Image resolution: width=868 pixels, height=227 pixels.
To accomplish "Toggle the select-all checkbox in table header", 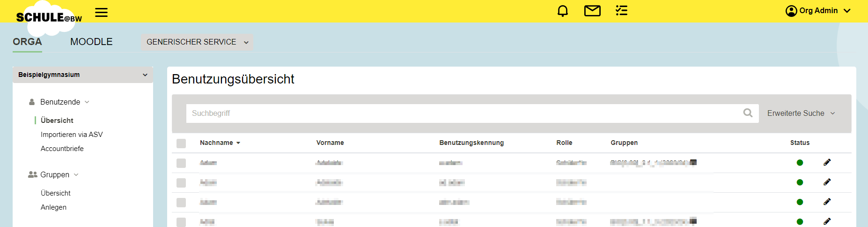I will coord(181,144).
